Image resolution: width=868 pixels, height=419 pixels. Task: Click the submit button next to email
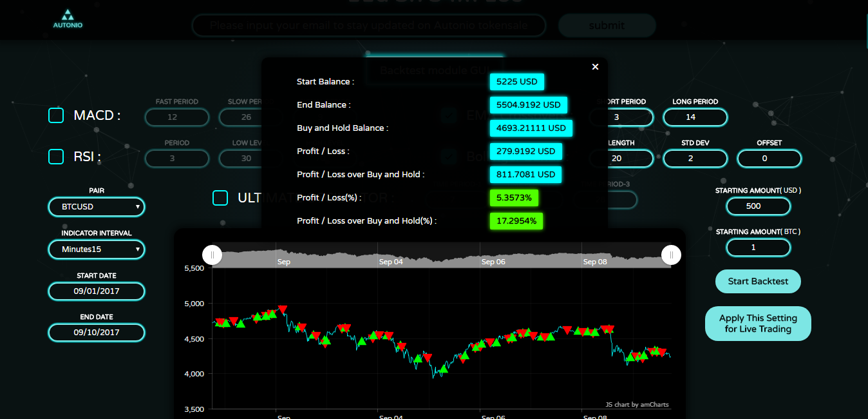click(607, 26)
